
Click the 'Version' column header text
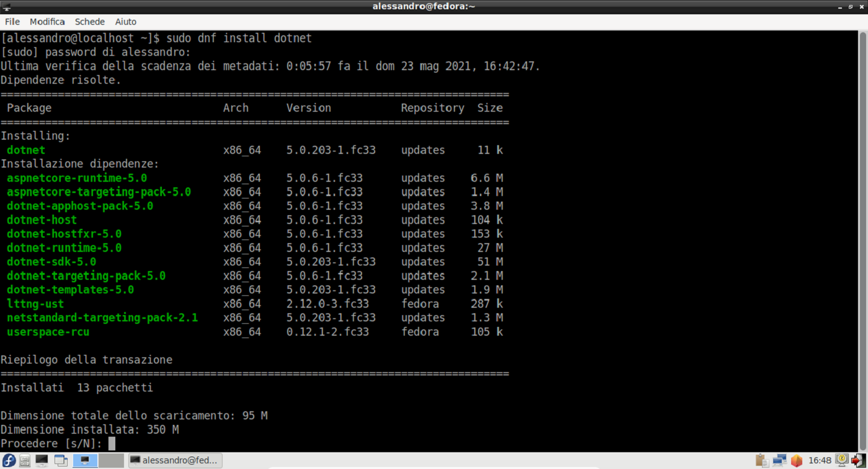(x=309, y=108)
